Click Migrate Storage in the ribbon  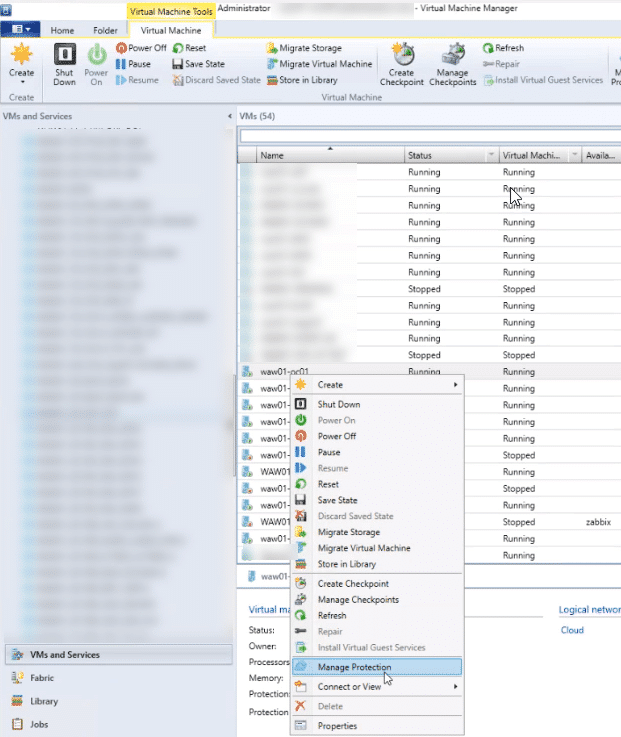pyautogui.click(x=304, y=48)
